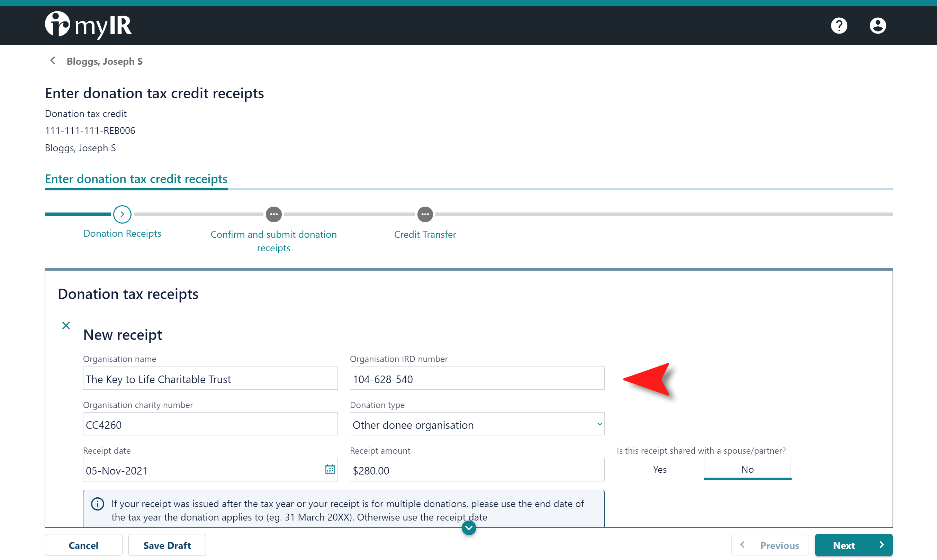Select the Credit Transfer step circle
The width and height of the screenshot is (937, 560).
[x=425, y=214]
